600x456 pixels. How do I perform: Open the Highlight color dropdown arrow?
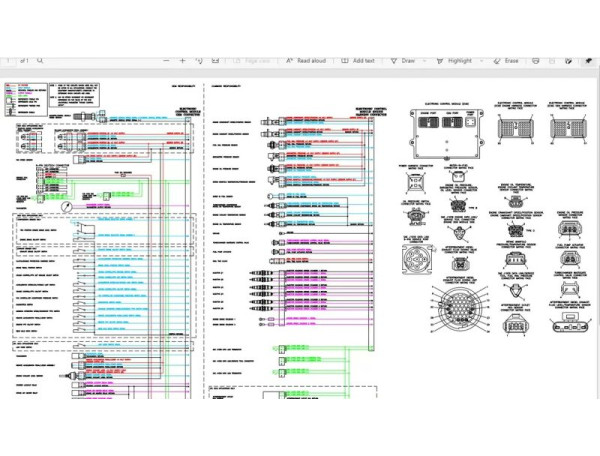click(482, 60)
